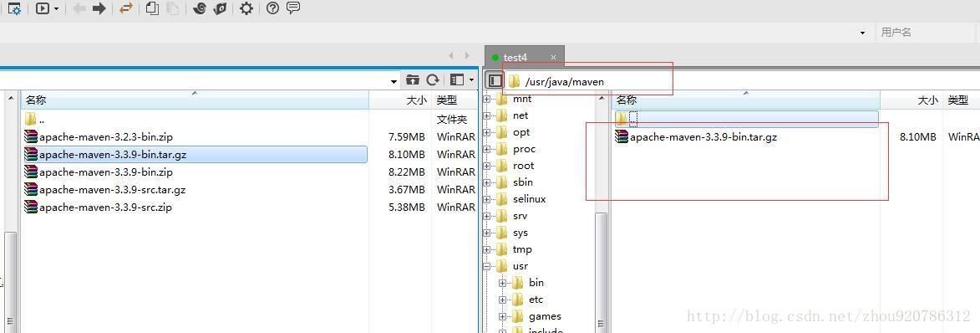
Task: Select local file apache-maven-3.3.9-bin.zip
Action: (x=195, y=172)
